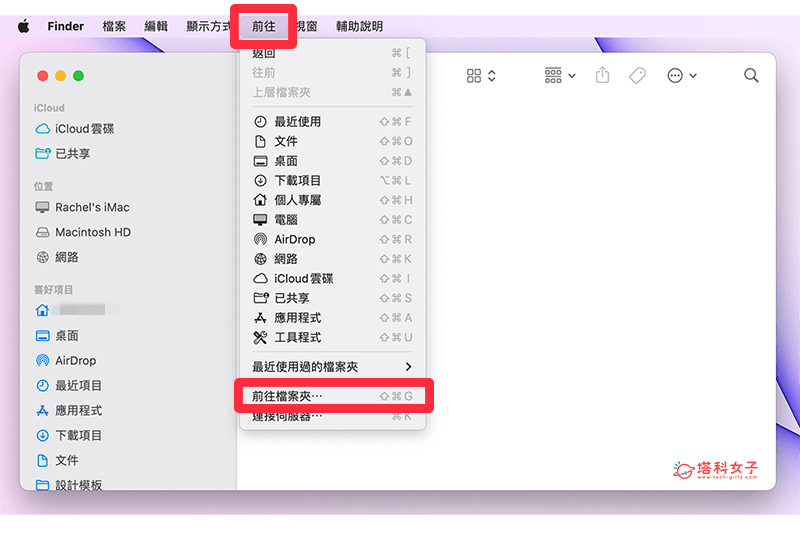
Task: Choose iCloud雲碟 from the Go menu
Action: 332,279
